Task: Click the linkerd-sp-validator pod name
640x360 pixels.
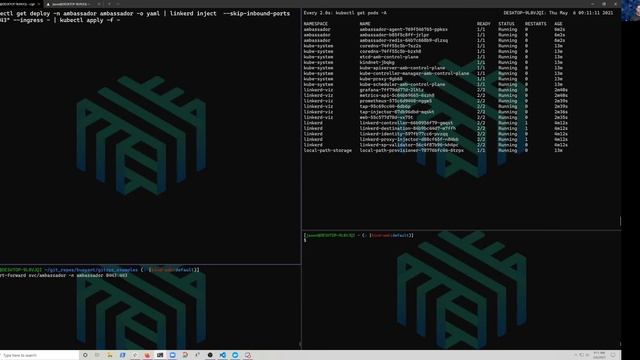Action: (409, 145)
